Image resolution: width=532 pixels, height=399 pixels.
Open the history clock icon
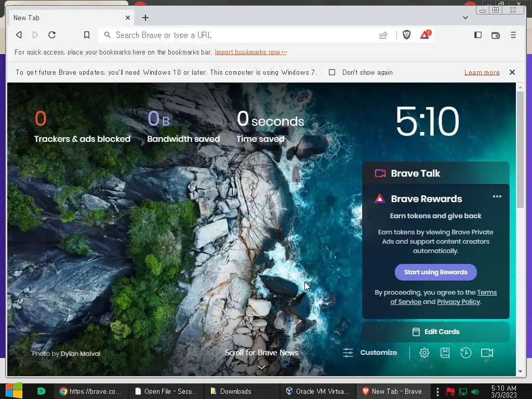point(466,353)
